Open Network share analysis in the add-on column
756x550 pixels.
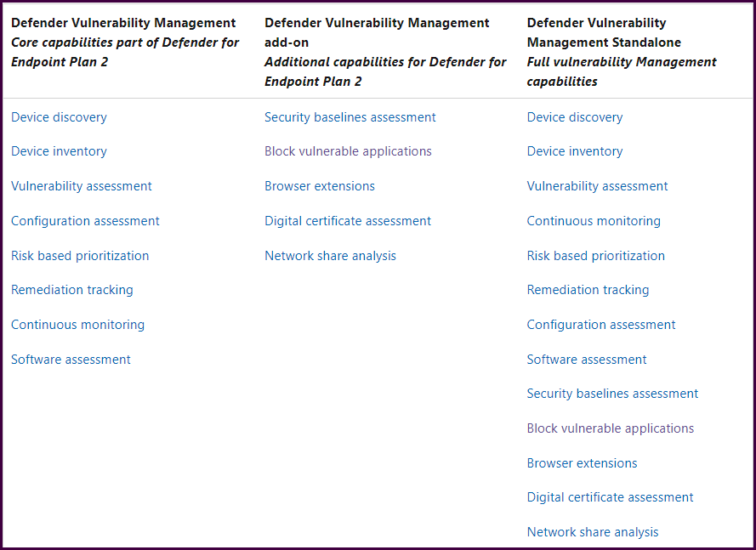[x=330, y=255]
